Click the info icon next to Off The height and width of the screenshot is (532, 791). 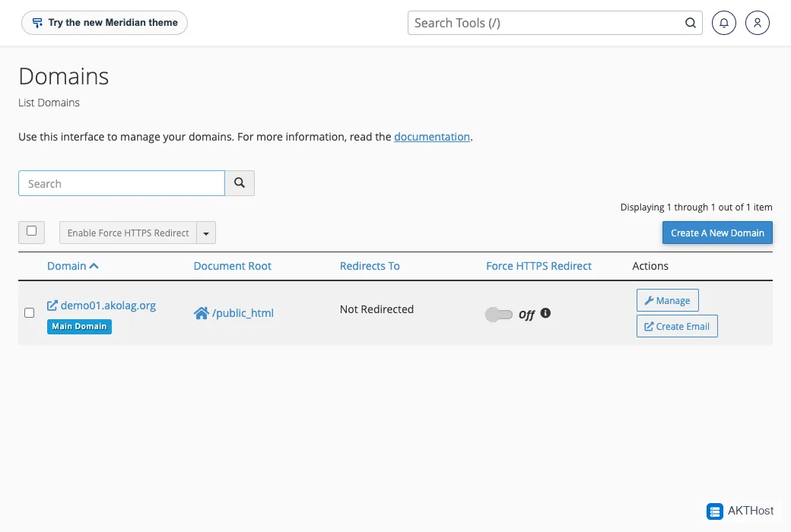point(545,313)
